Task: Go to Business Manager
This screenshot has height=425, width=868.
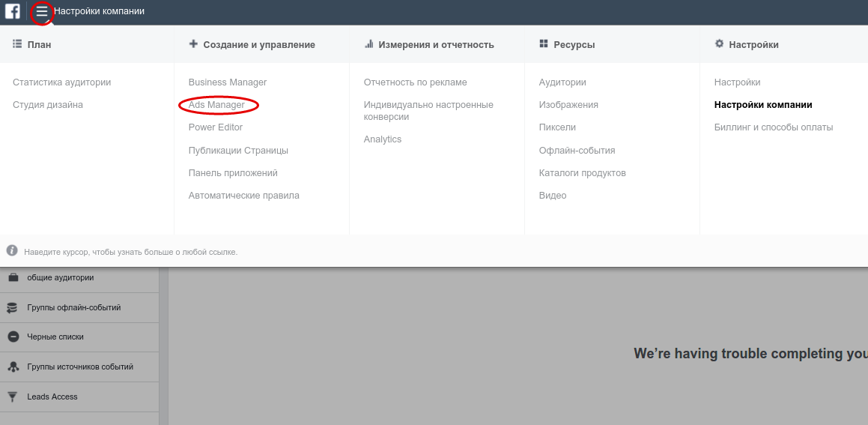Action: pyautogui.click(x=228, y=82)
